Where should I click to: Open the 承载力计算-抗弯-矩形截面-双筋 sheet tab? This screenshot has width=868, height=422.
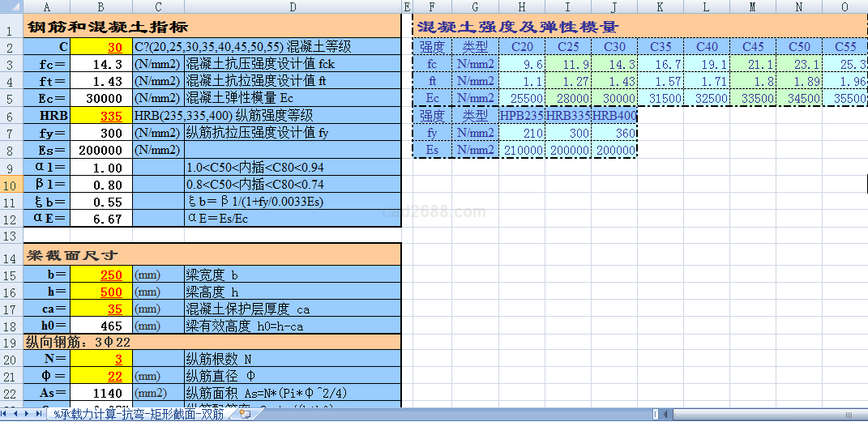(139, 414)
